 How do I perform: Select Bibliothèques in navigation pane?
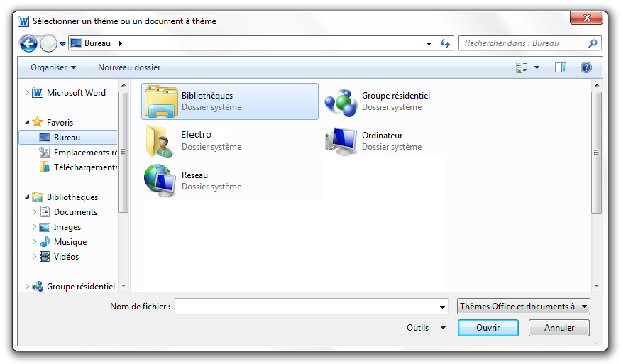click(x=72, y=197)
